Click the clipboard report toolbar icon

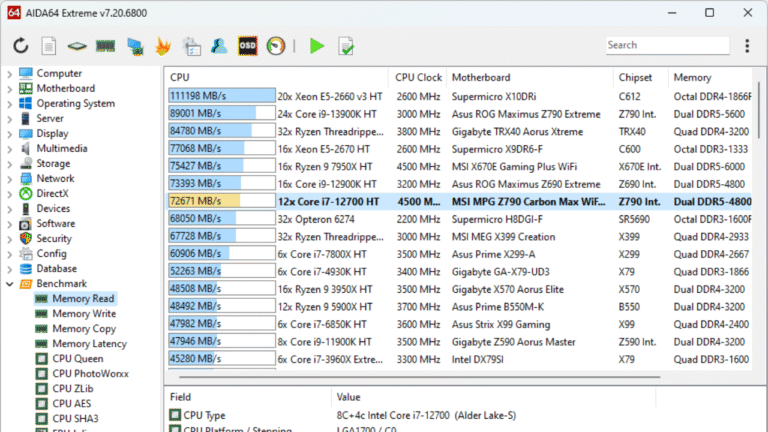[192, 47]
